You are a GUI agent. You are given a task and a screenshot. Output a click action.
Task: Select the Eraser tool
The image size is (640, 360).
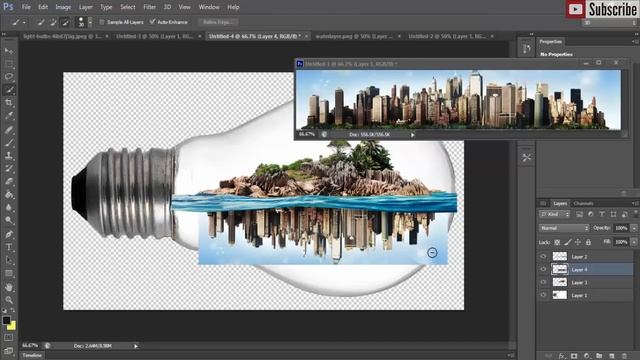tap(9, 182)
